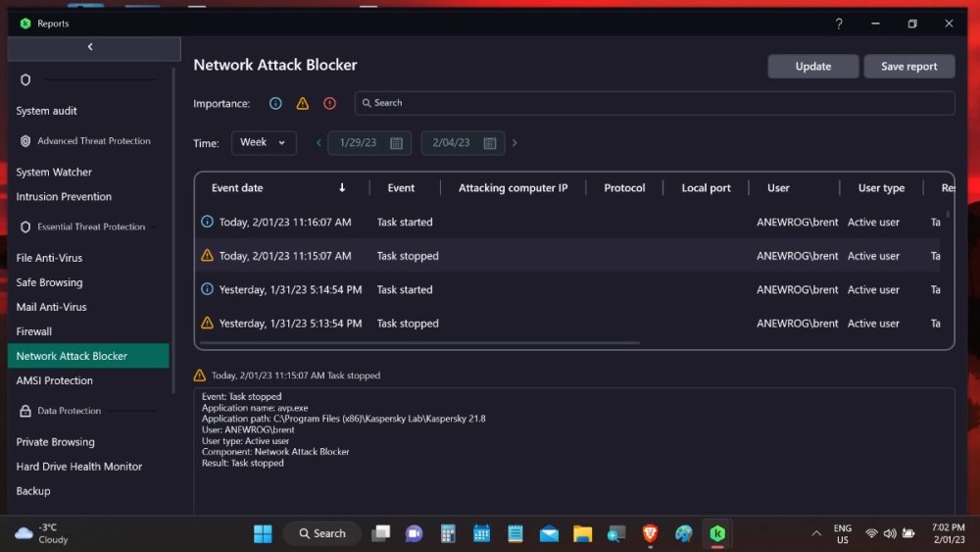Filter by informational importance icon
The image size is (980, 552).
275,104
